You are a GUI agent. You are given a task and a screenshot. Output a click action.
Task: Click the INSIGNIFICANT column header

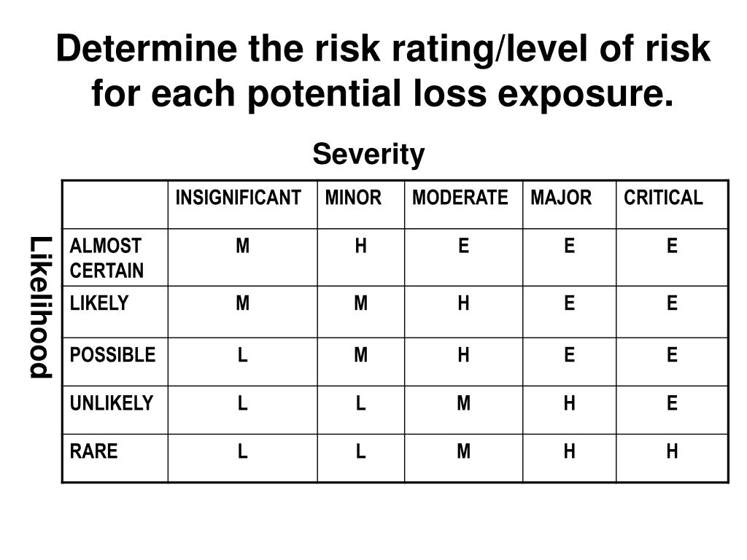pos(239,198)
